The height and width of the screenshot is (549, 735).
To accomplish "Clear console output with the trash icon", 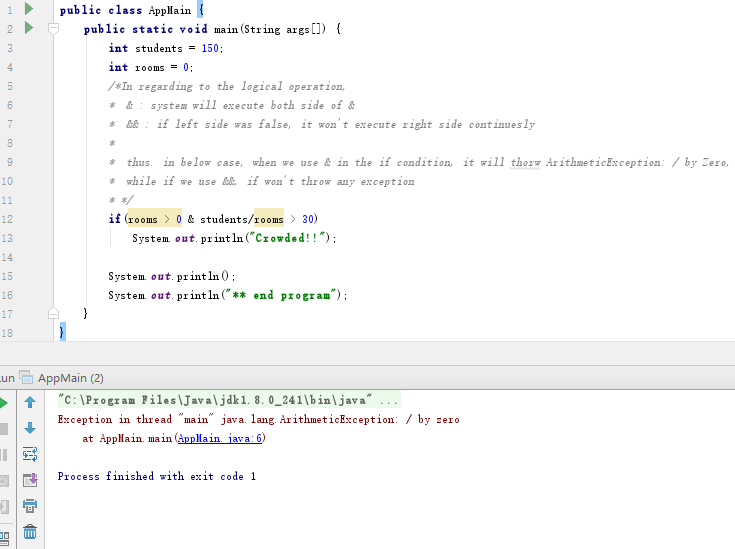I will pos(30,532).
